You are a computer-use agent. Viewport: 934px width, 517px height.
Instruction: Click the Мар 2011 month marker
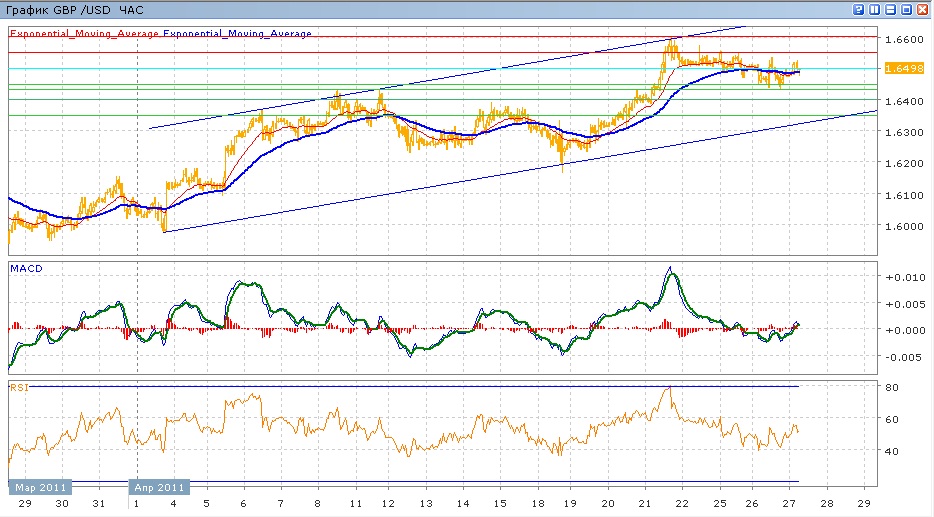40,487
